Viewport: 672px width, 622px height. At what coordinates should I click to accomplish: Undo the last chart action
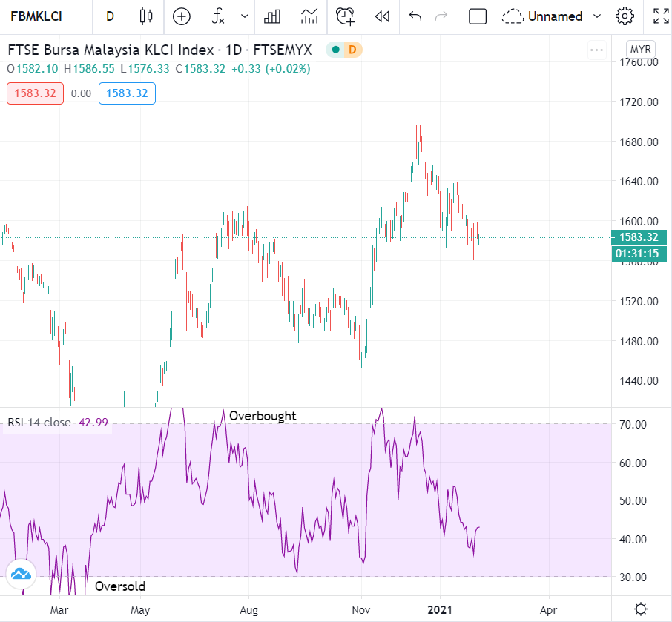pyautogui.click(x=415, y=16)
